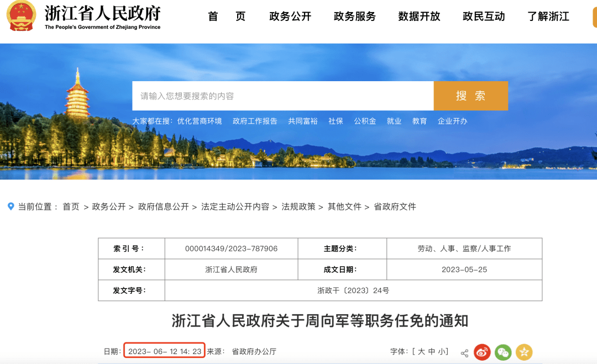Share the article to WeChat
Image resolution: width=597 pixels, height=364 pixels.
tap(502, 351)
